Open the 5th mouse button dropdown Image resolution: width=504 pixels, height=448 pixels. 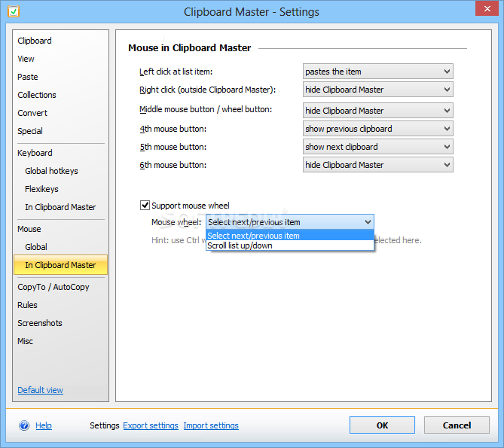click(x=378, y=147)
